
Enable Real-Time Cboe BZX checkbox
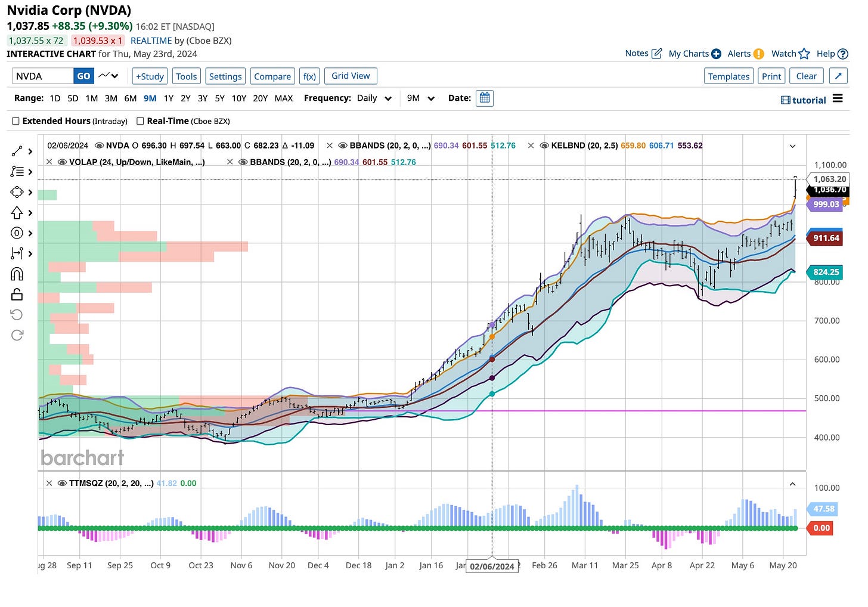click(x=141, y=121)
